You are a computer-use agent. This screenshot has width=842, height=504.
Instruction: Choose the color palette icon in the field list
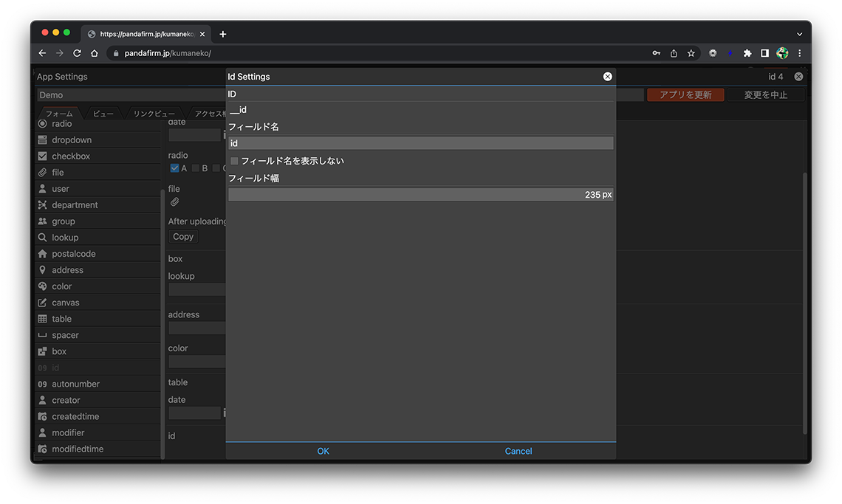click(x=42, y=286)
